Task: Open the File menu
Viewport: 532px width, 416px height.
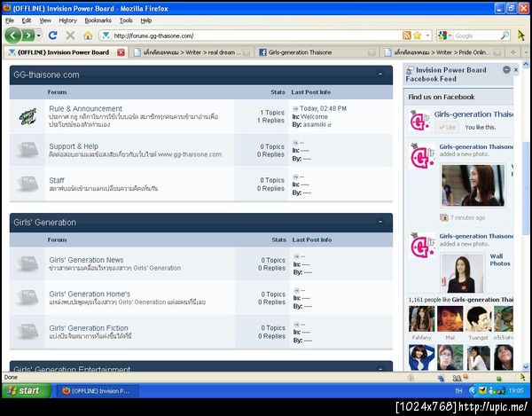Action: pos(10,20)
